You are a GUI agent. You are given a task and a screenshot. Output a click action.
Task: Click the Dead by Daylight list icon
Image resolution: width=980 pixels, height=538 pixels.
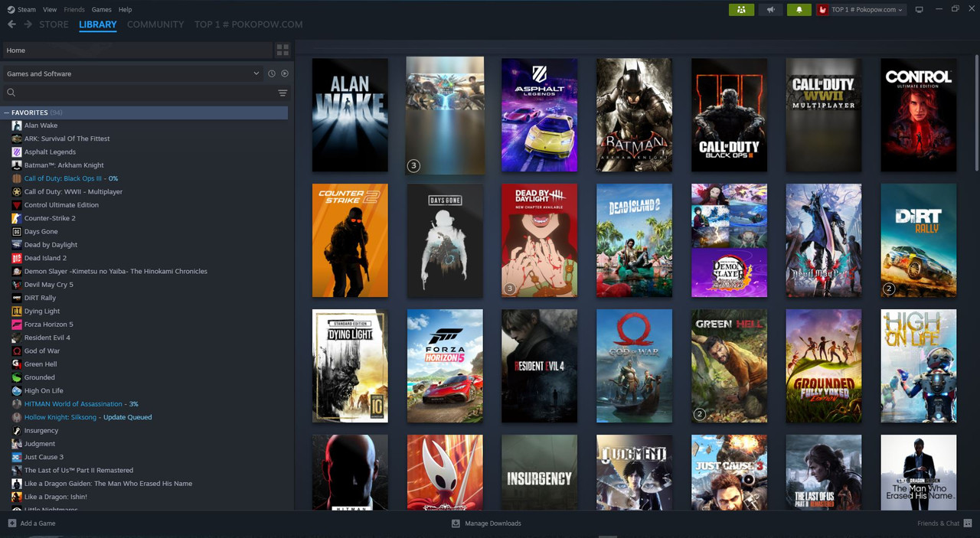pyautogui.click(x=17, y=245)
